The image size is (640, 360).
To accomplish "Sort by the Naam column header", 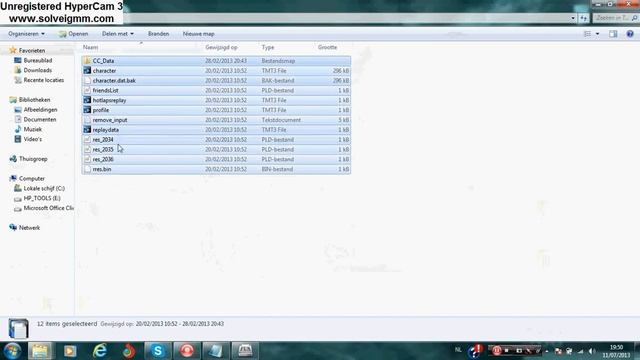I will click(91, 47).
